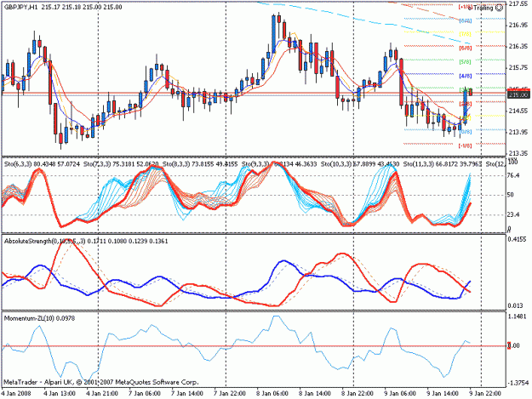Click the 4 Jan 2008 time label
This screenshot has width=532, height=399.
coord(16,393)
